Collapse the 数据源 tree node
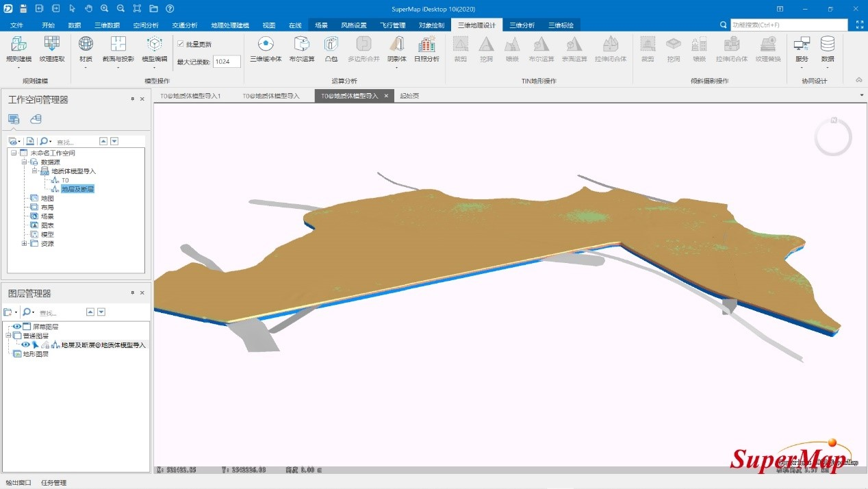This screenshot has height=489, width=868. [x=24, y=162]
